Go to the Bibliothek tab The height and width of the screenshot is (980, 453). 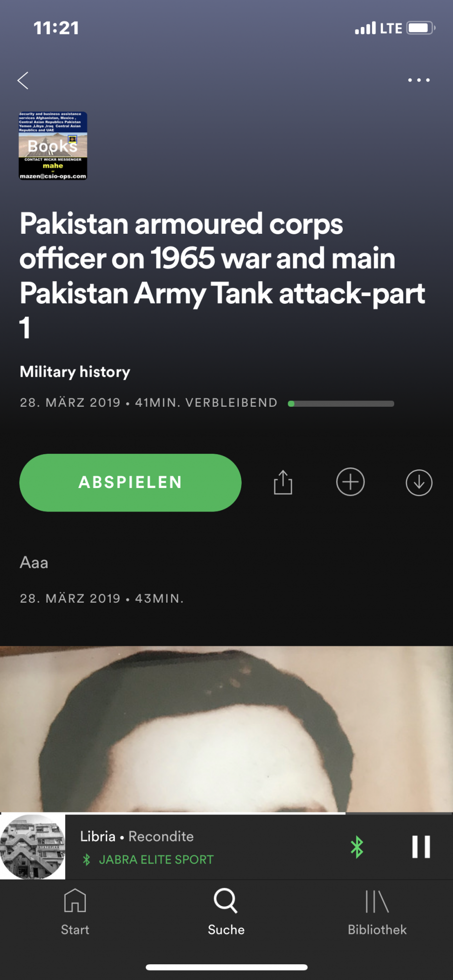coord(377,912)
